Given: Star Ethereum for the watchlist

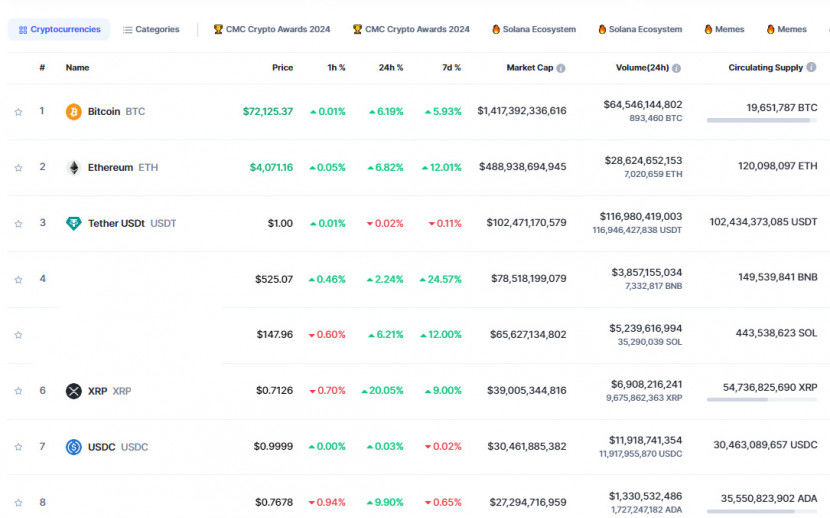Looking at the screenshot, I should (19, 168).
